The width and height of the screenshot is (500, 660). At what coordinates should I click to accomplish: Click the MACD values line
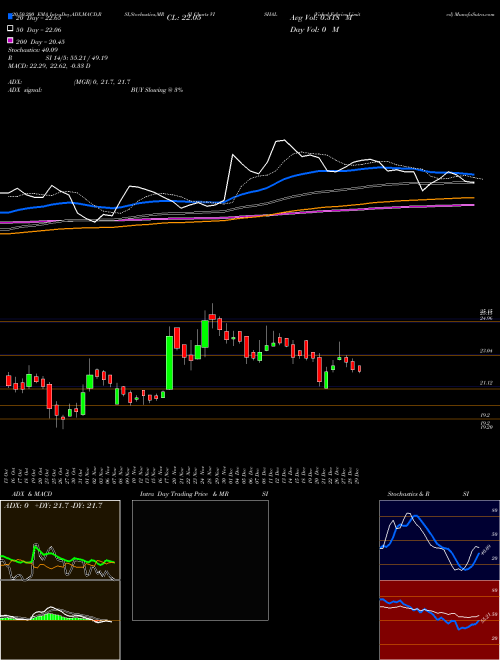tap(49, 66)
